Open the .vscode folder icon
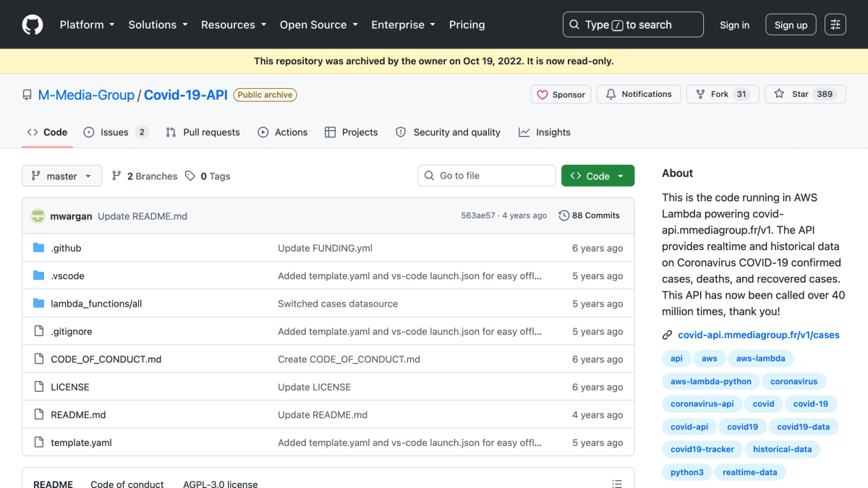Image resolution: width=868 pixels, height=488 pixels. (x=39, y=275)
